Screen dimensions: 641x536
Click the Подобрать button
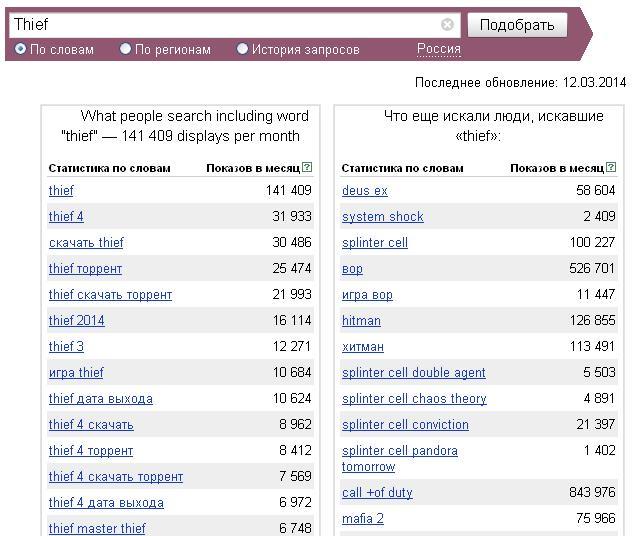click(x=517, y=25)
